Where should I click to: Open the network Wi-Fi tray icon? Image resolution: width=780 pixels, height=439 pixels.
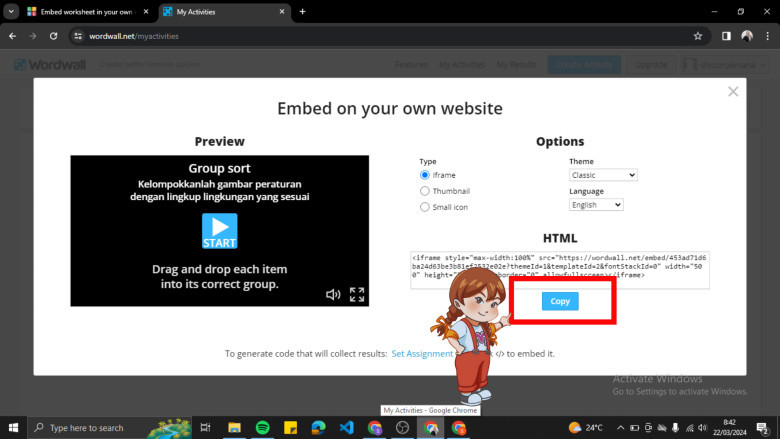(689, 428)
